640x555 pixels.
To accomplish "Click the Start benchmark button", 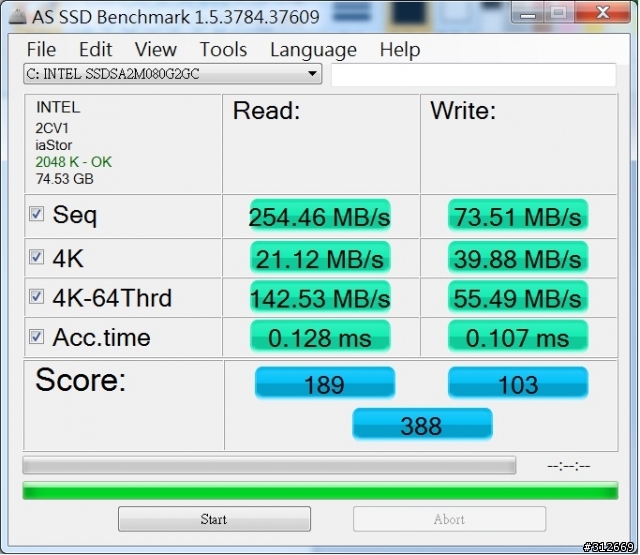I will [214, 519].
